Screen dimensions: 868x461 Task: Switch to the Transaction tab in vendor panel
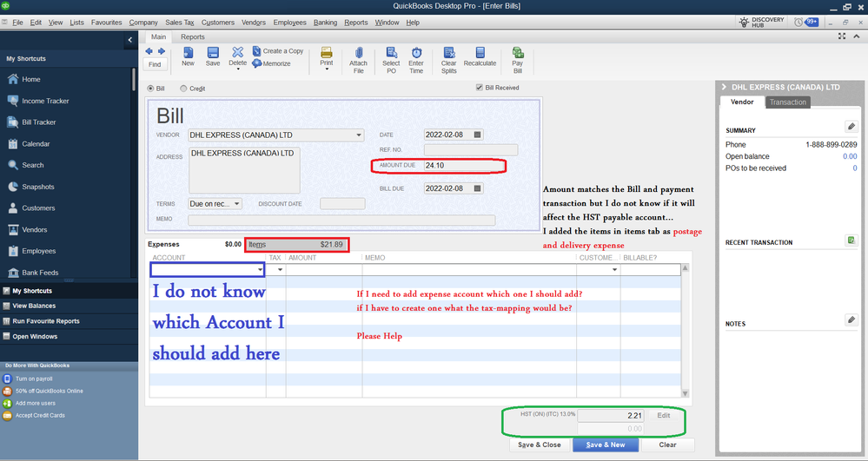[x=787, y=102]
